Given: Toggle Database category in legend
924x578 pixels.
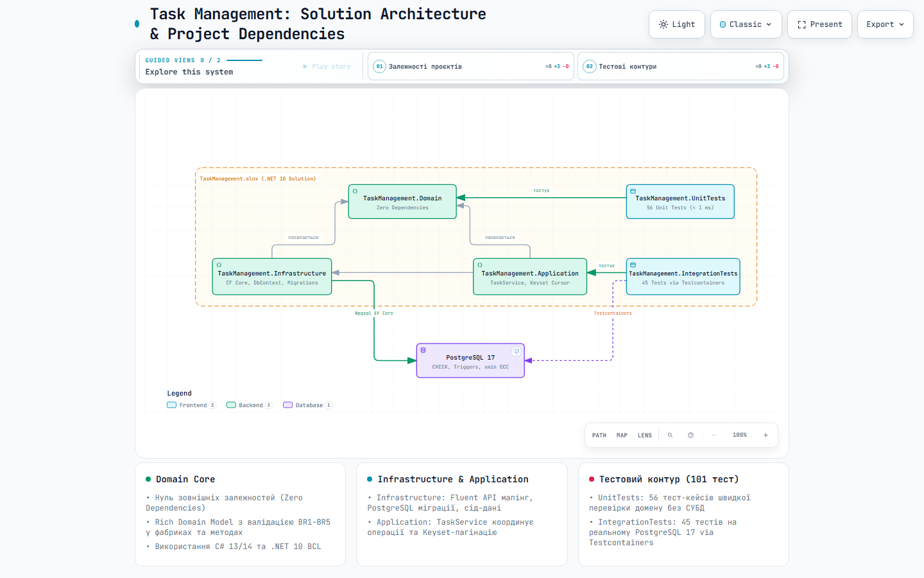Looking at the screenshot, I should [x=307, y=405].
